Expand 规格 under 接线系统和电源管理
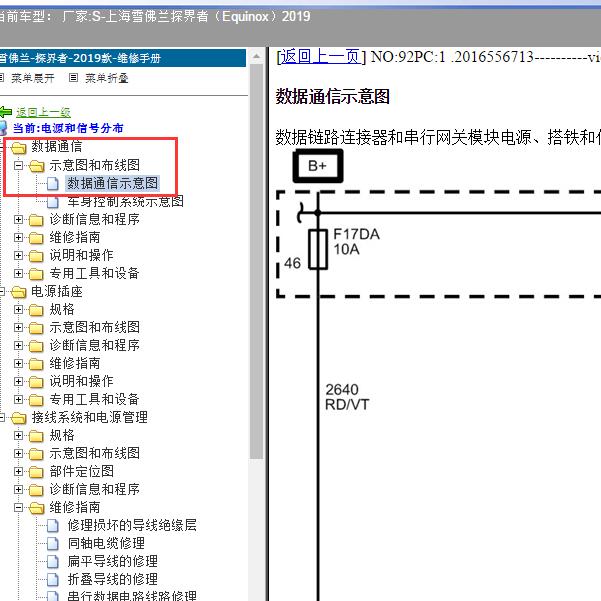The width and height of the screenshot is (601, 601). coord(18,436)
